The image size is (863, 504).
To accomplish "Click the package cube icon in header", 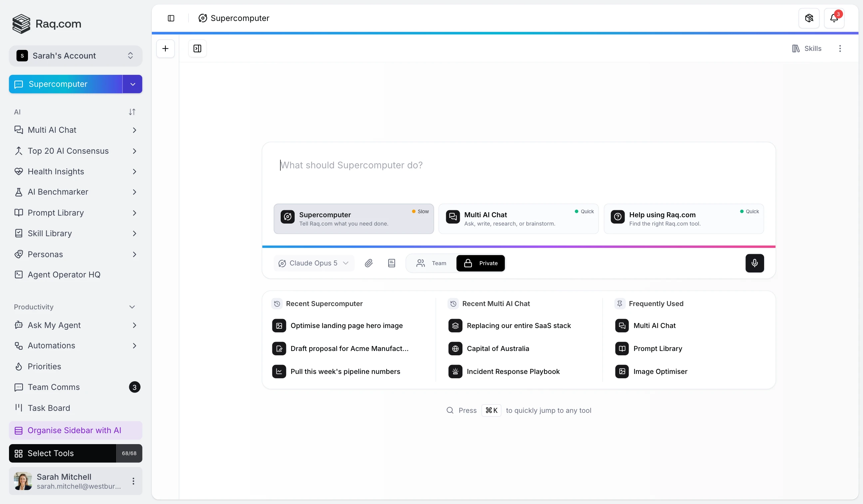I will tap(809, 18).
